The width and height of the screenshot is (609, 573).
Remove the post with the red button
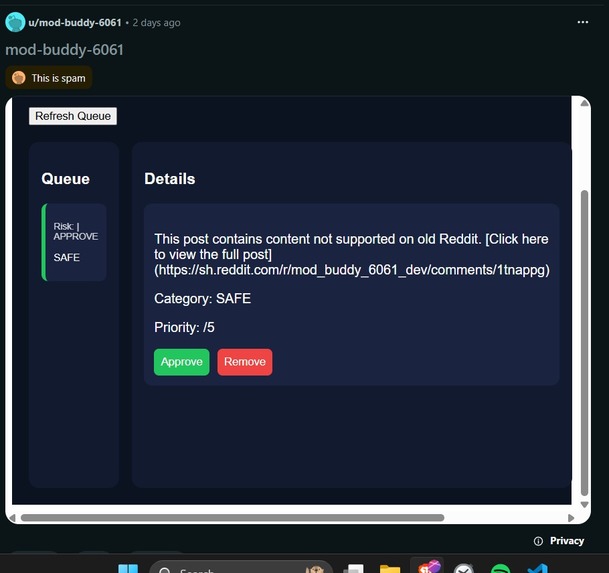[245, 362]
